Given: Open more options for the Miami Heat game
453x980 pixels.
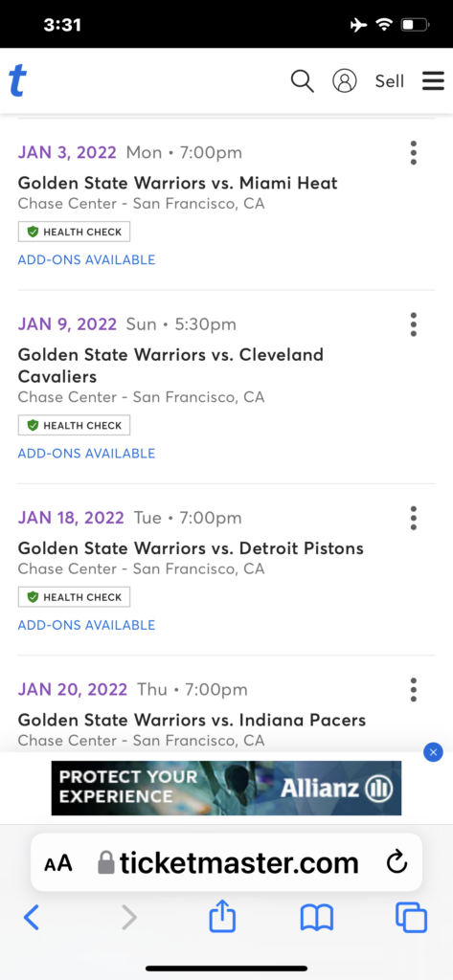Looking at the screenshot, I should pos(413,152).
